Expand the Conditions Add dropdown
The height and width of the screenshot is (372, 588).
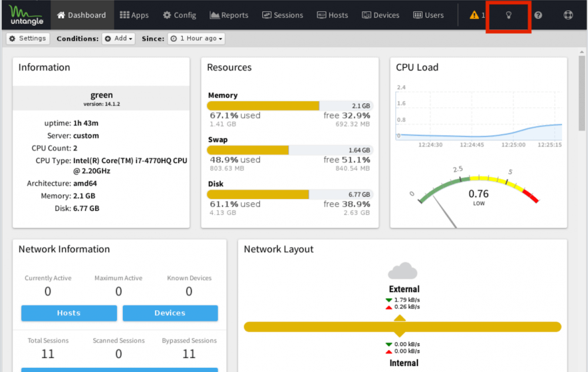pyautogui.click(x=119, y=38)
